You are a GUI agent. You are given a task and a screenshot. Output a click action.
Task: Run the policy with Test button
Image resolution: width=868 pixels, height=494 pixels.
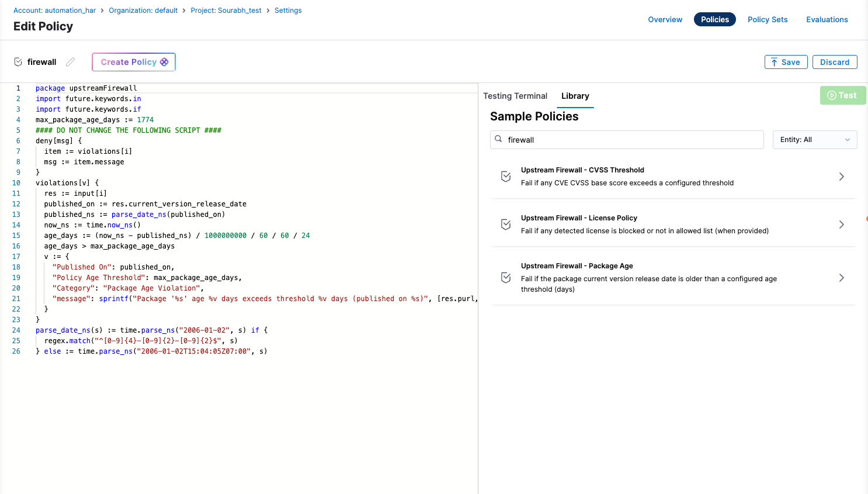click(x=842, y=95)
